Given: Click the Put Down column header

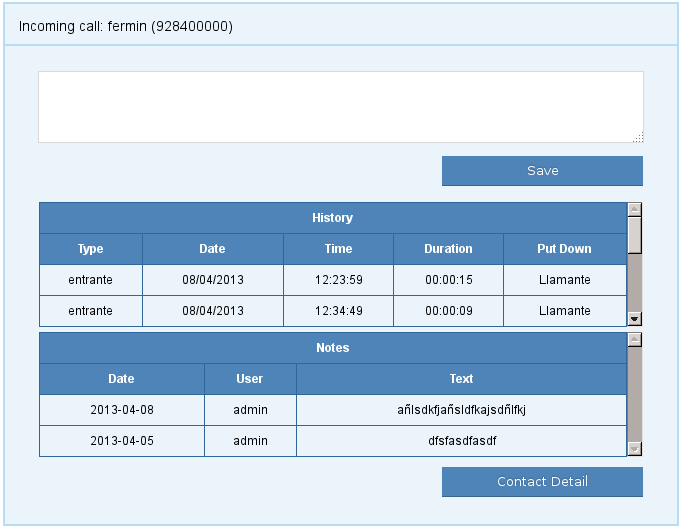Looking at the screenshot, I should (x=564, y=249).
